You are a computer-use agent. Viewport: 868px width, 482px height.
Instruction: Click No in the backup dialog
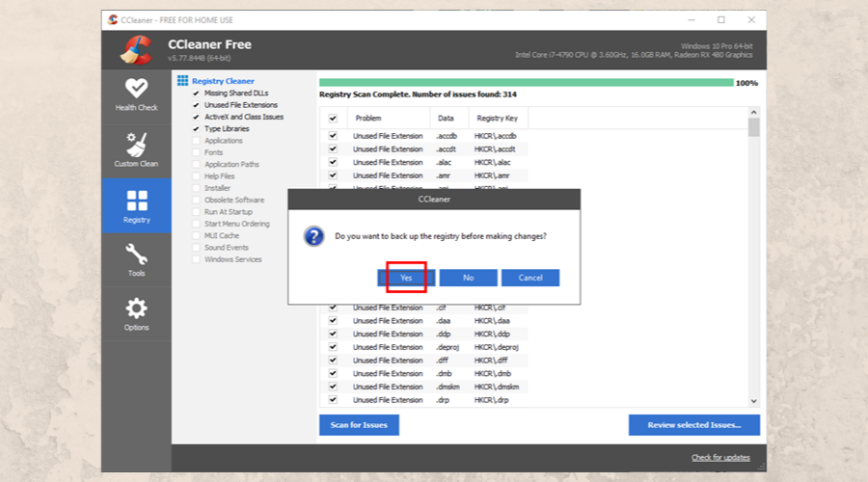tap(468, 278)
